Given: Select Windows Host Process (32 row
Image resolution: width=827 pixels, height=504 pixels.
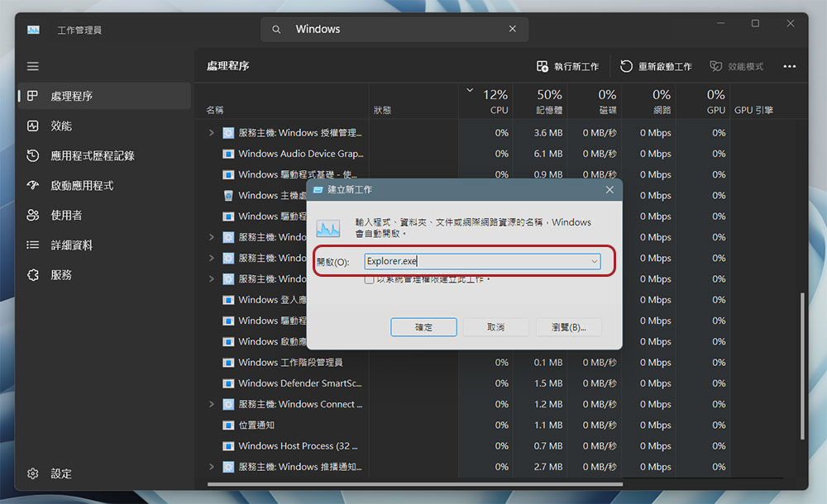Looking at the screenshot, I should click(298, 446).
